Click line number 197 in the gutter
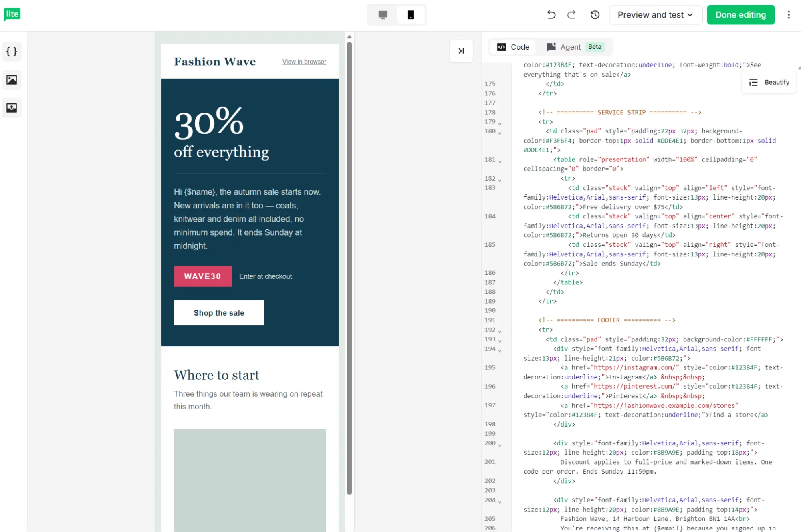The image size is (801, 532). point(490,405)
